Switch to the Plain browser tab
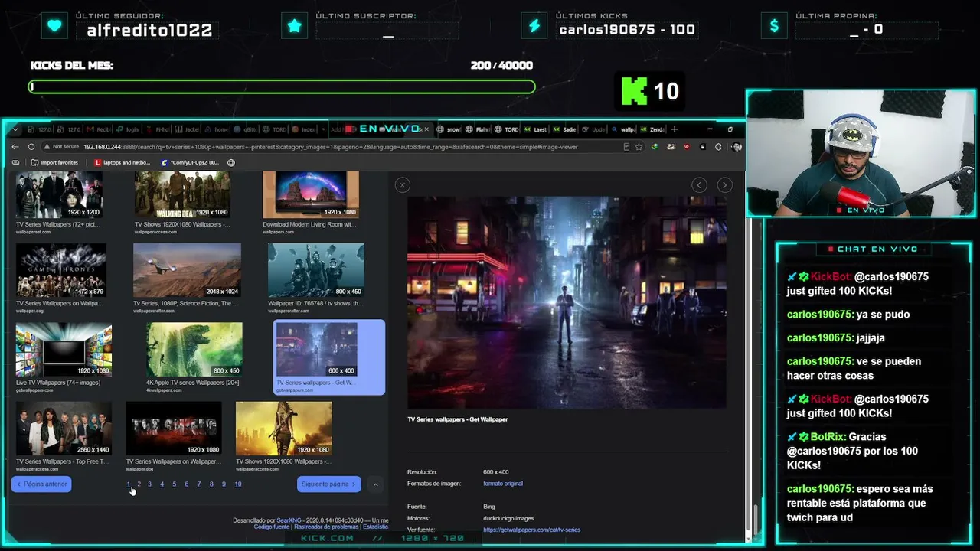This screenshot has height=551, width=980. [x=479, y=129]
